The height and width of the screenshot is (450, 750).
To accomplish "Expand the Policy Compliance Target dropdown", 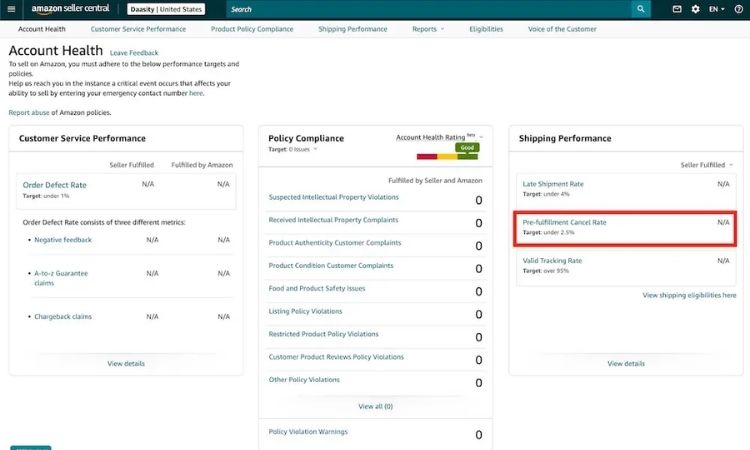I will (x=293, y=149).
